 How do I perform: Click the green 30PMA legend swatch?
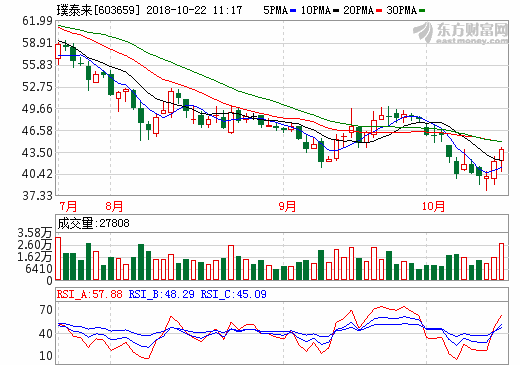[422, 11]
